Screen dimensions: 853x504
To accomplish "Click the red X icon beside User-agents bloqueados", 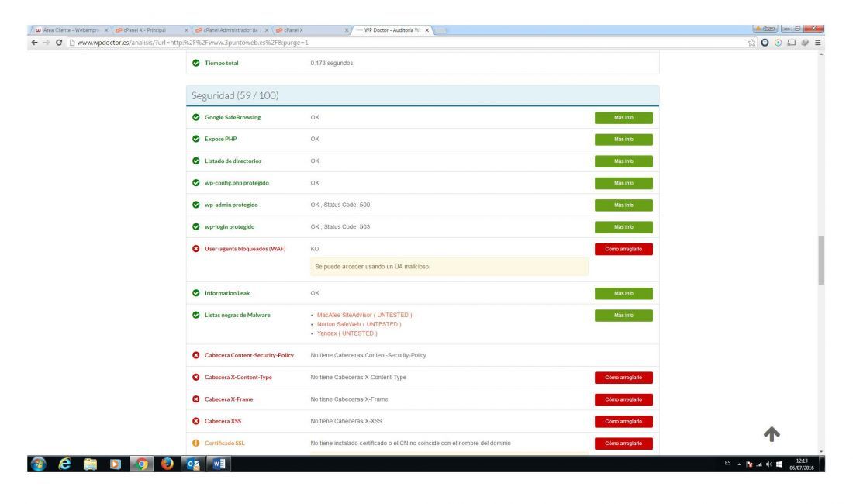I will coord(196,248).
